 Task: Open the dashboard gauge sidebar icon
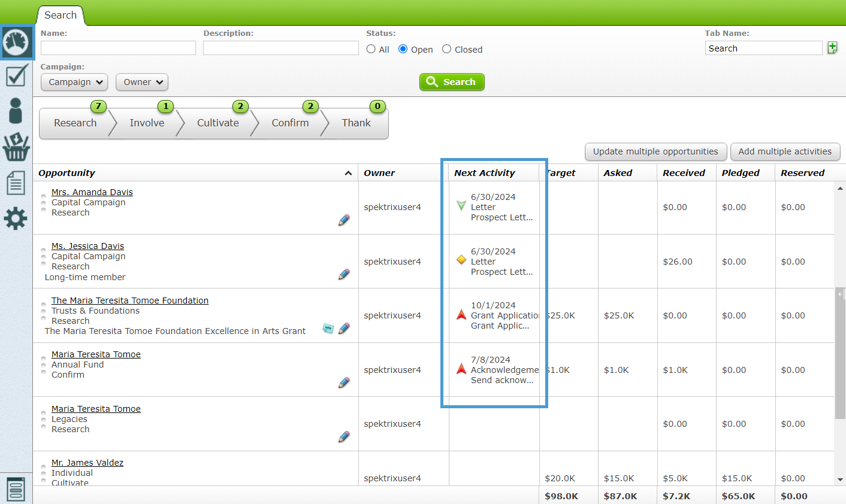(x=16, y=42)
